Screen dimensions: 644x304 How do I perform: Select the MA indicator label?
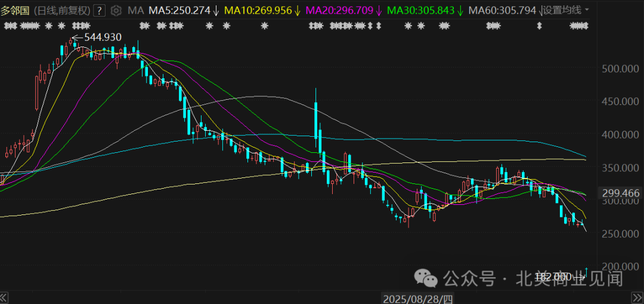point(135,11)
